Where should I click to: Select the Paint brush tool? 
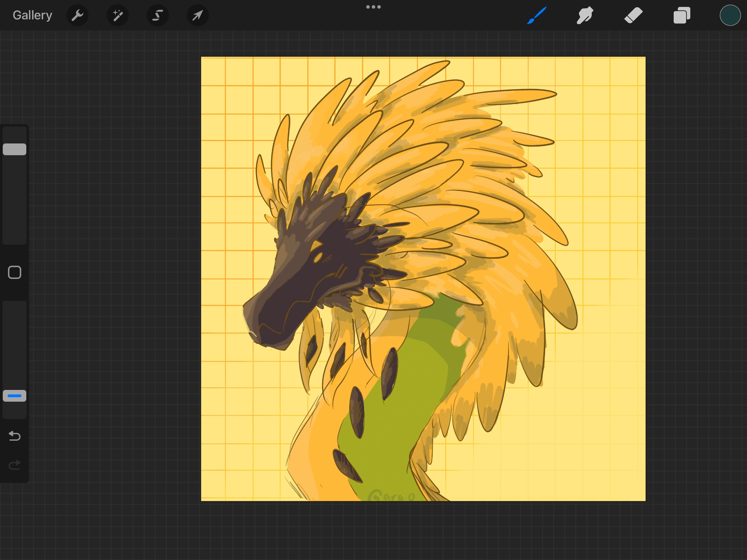[537, 15]
